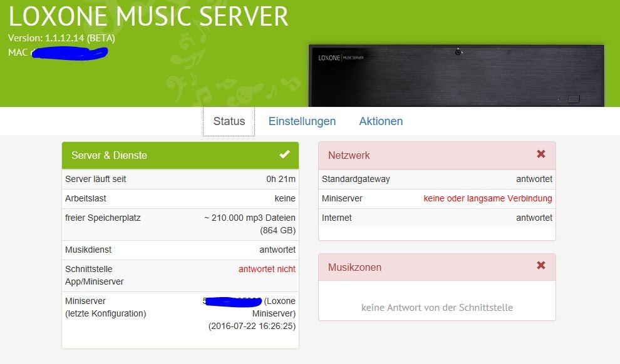Click the 'Arbeitslast' label
The width and height of the screenshot is (620, 364).
pyautogui.click(x=86, y=198)
